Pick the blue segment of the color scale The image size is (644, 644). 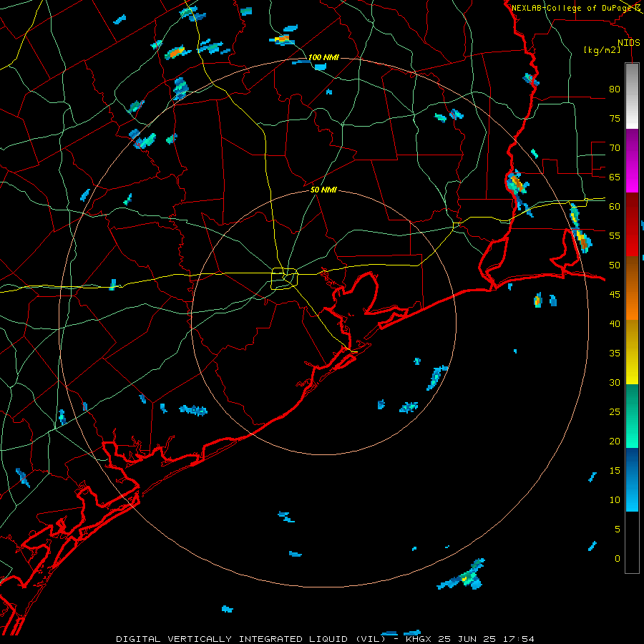(632, 479)
